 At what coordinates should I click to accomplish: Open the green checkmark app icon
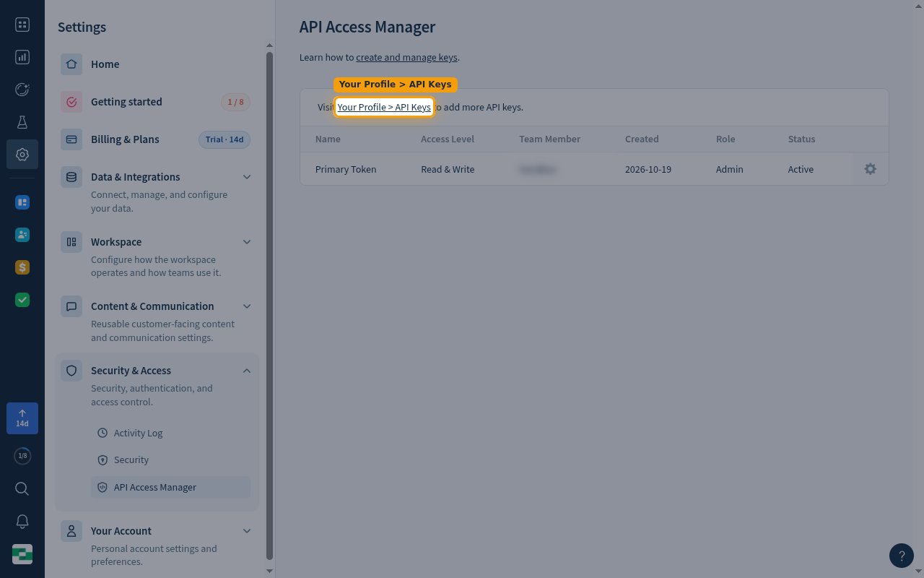[22, 300]
